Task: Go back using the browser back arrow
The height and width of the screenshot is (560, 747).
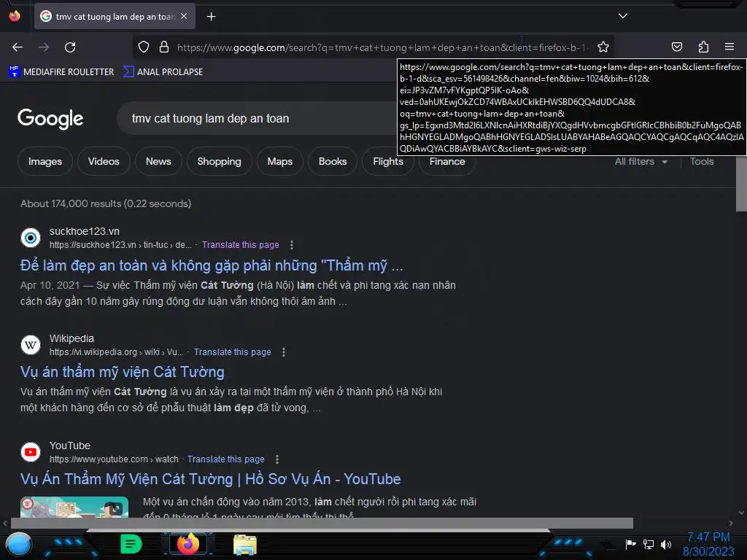Action: (18, 47)
